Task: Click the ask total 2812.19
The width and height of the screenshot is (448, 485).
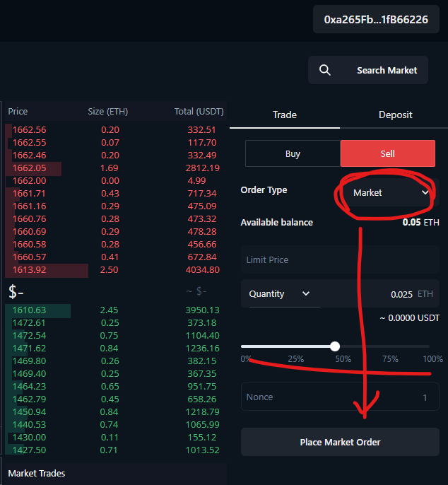Action: (x=203, y=168)
